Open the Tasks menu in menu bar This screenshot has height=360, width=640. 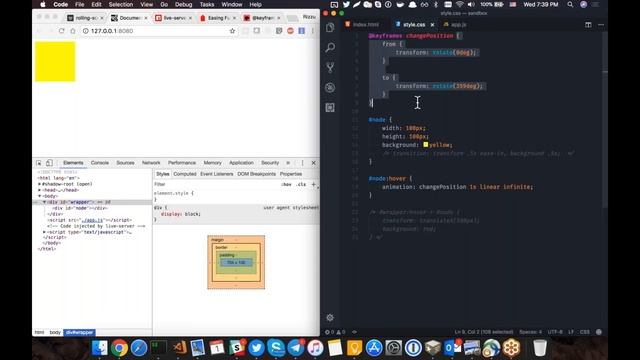pyautogui.click(x=207, y=4)
